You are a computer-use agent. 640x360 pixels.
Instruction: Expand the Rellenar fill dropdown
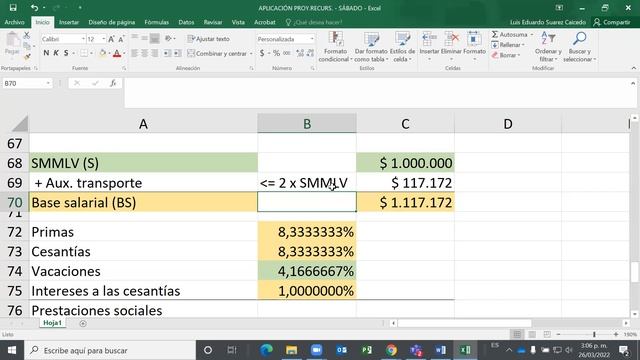pos(523,45)
